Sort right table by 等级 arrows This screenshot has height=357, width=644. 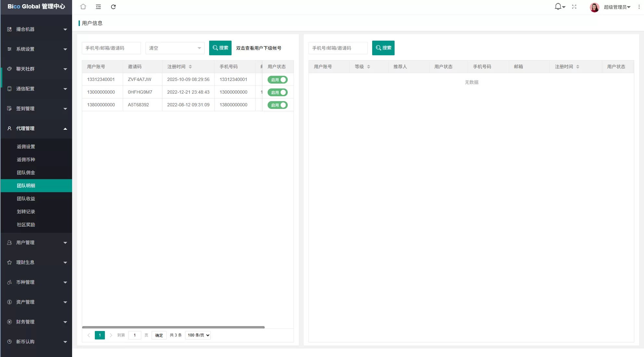point(369,67)
